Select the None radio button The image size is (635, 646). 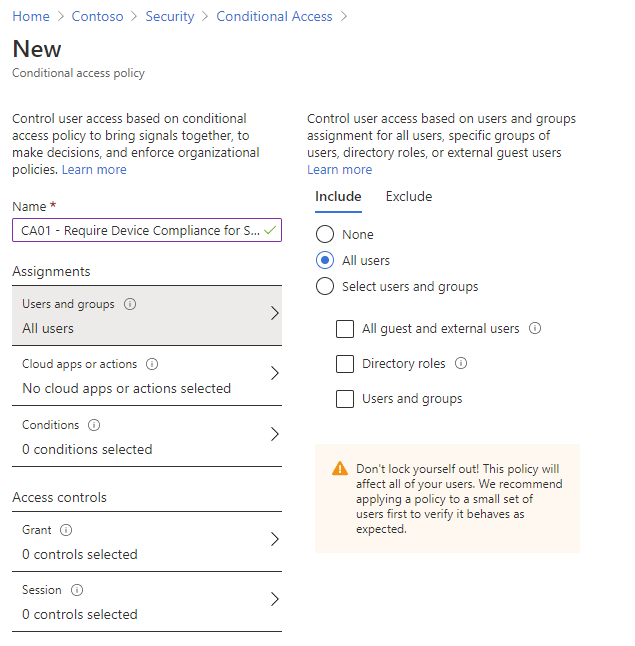click(x=324, y=234)
